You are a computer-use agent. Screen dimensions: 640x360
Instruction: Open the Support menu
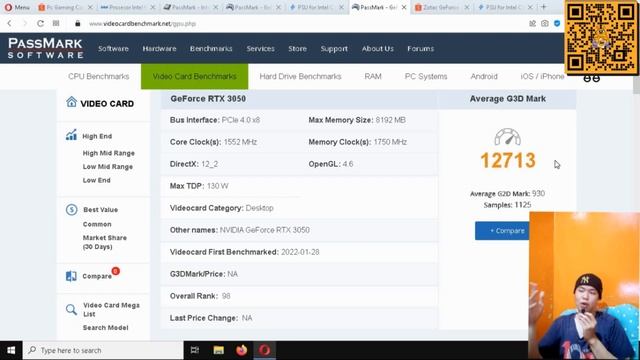(x=334, y=49)
